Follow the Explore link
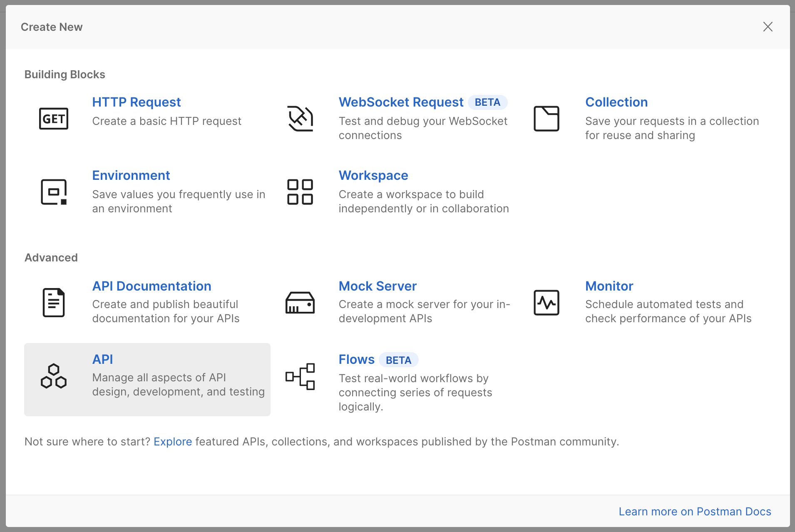 point(173,442)
